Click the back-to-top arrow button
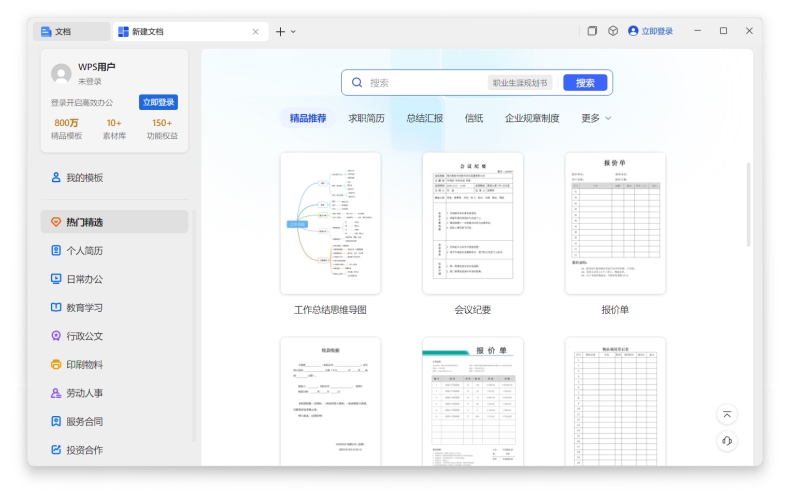Screen dimensions: 790x497 [727, 414]
